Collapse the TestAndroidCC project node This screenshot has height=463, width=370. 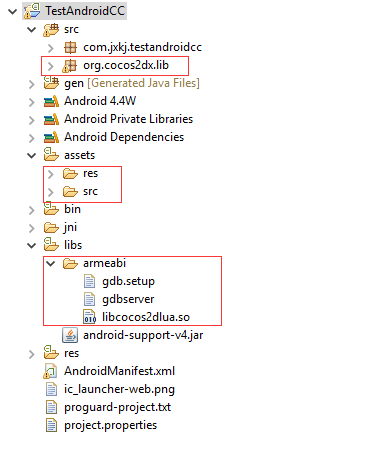pyautogui.click(x=12, y=12)
